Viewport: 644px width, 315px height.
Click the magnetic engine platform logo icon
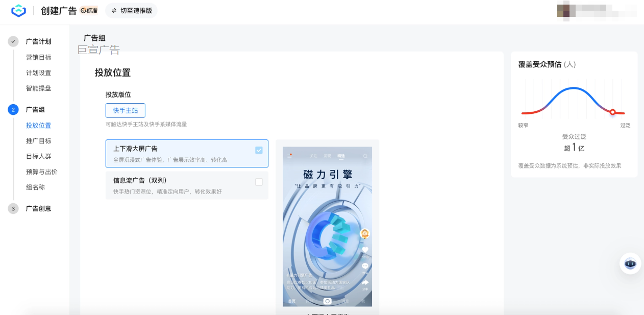(x=19, y=11)
